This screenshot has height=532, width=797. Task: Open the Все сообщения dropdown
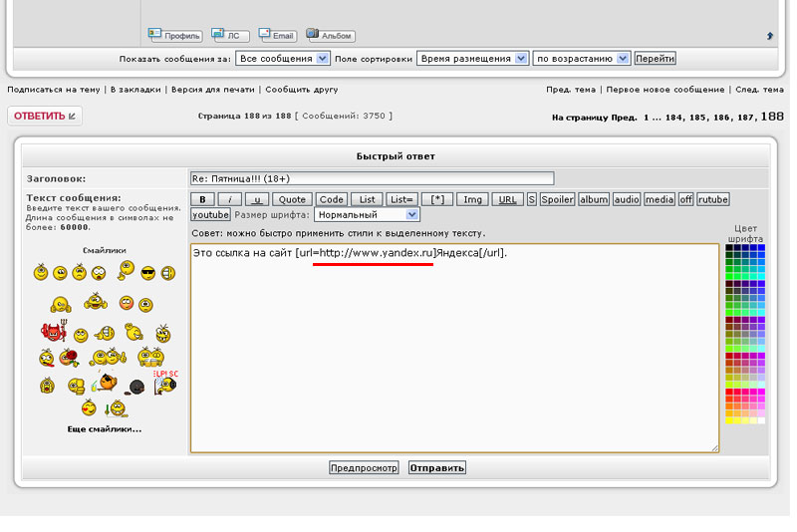[x=283, y=59]
